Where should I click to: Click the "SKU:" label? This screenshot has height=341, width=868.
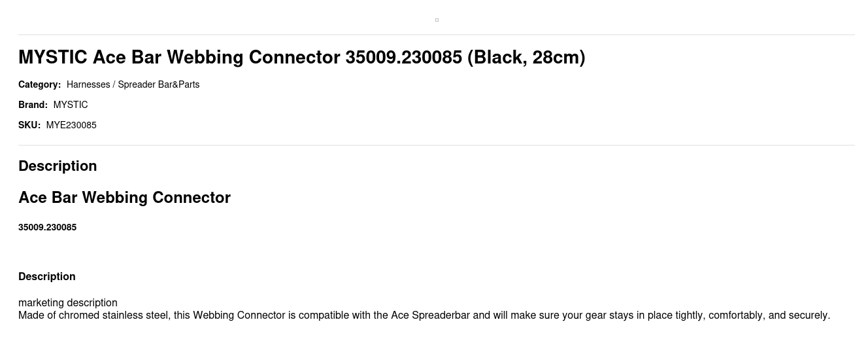point(29,125)
